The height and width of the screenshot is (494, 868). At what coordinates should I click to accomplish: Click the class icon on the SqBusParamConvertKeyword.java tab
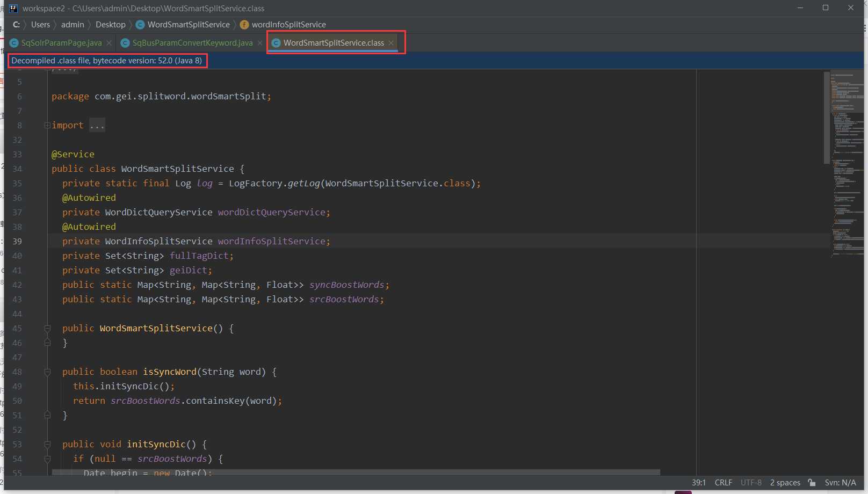tap(125, 43)
